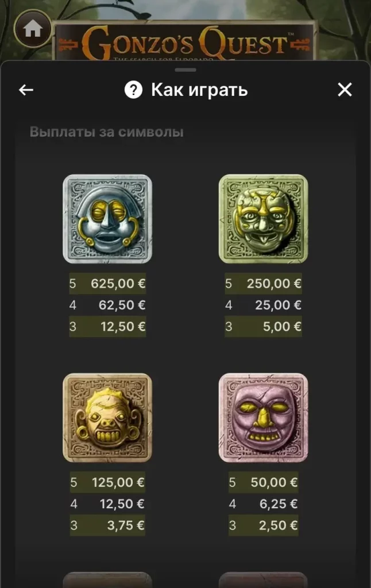Click the 125,00 € payout row

(107, 482)
